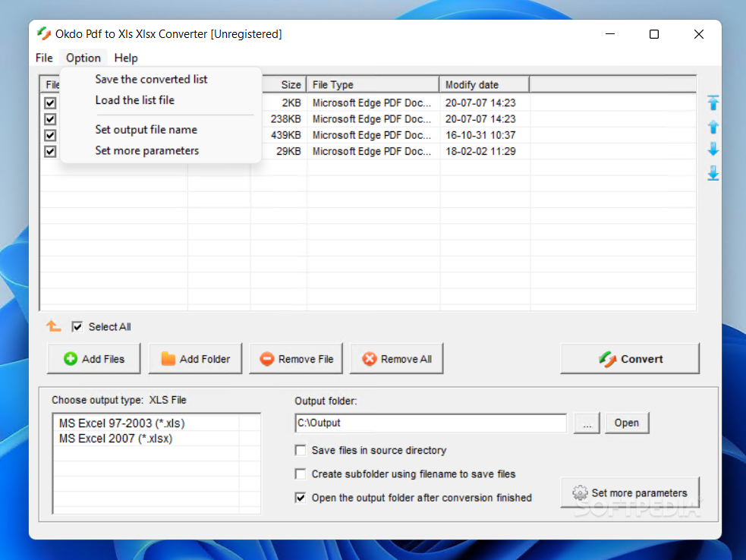The height and width of the screenshot is (560, 746).
Task: Open the Help menu
Action: tap(126, 58)
